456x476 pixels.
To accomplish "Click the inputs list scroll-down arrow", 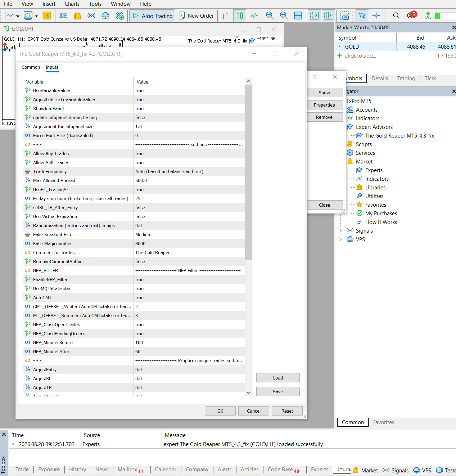I will tap(248, 393).
